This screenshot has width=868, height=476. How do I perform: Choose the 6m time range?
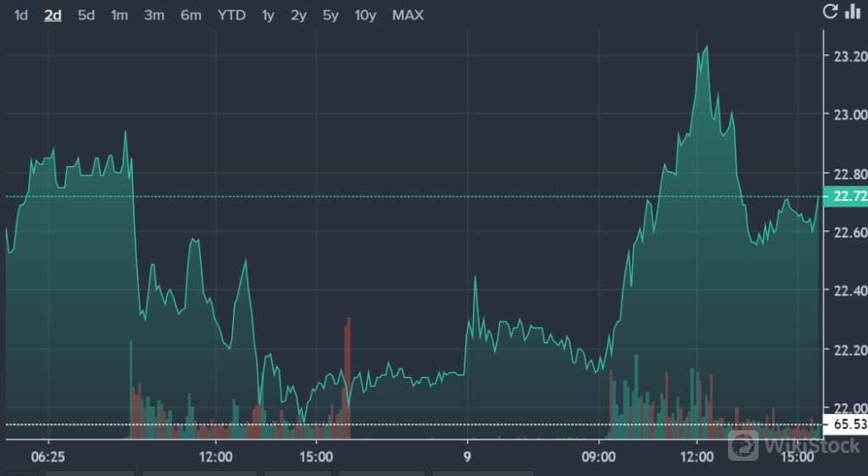[190, 15]
